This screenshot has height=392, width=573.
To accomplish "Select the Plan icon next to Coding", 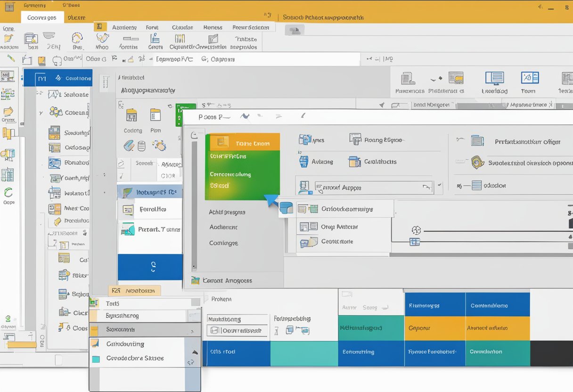I will [x=156, y=117].
